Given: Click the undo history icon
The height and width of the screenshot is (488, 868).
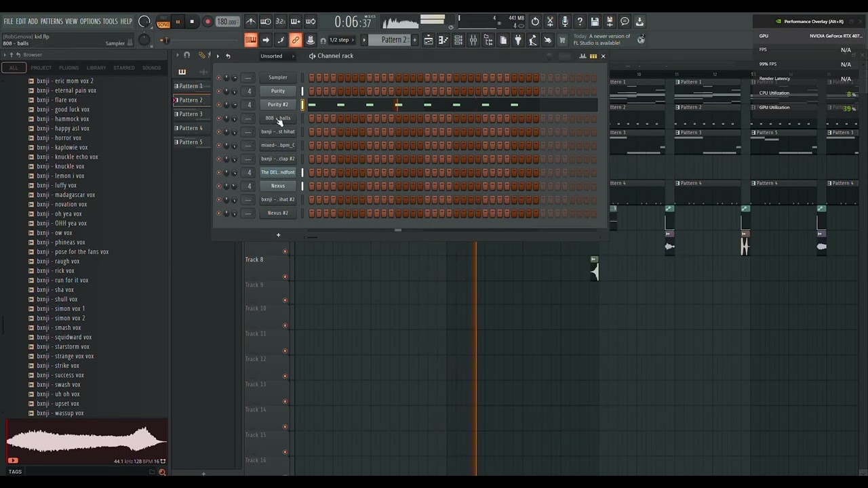Looking at the screenshot, I should 535,22.
